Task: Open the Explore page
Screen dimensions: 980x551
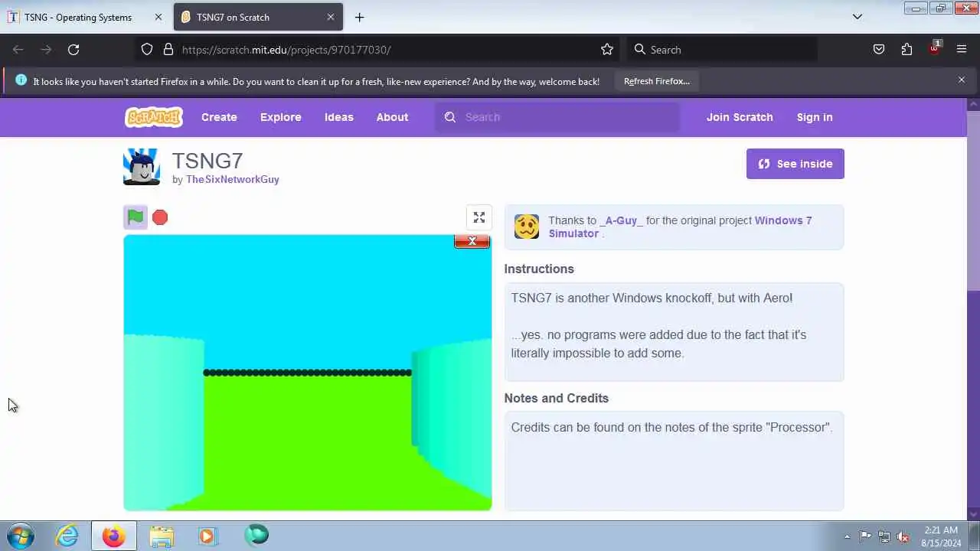Action: click(281, 117)
